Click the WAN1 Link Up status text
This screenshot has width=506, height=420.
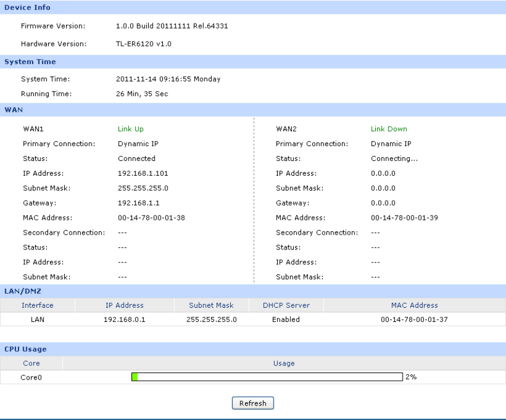131,129
